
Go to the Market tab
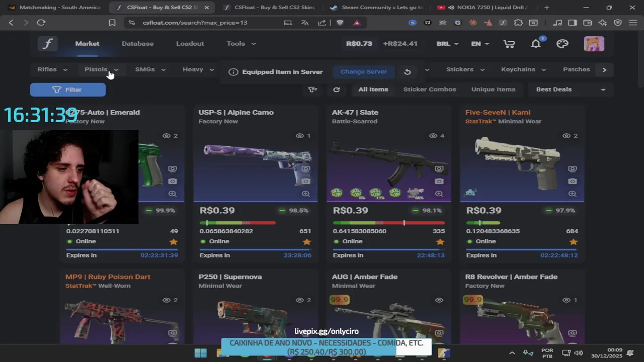(x=87, y=44)
